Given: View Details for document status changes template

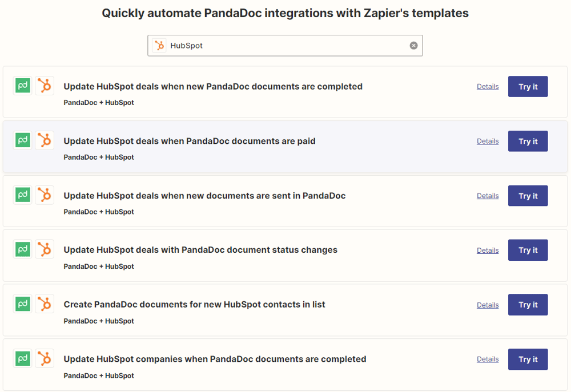Looking at the screenshot, I should coord(488,250).
